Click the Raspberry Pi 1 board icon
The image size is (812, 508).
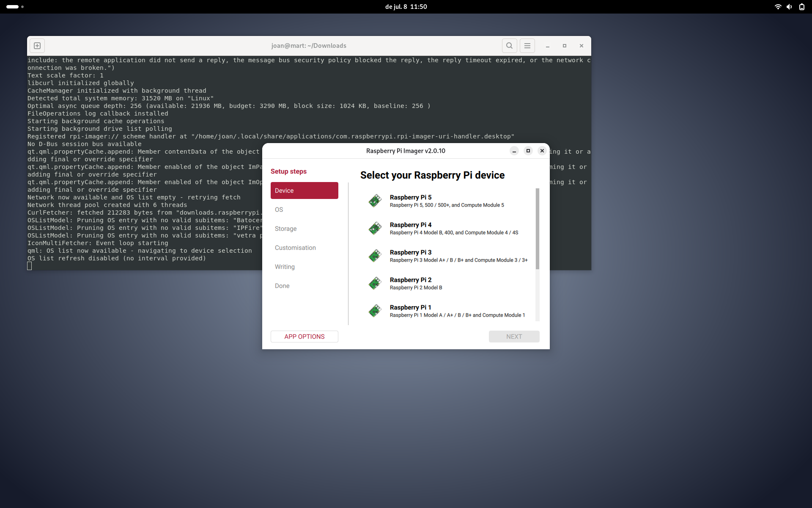click(x=375, y=311)
